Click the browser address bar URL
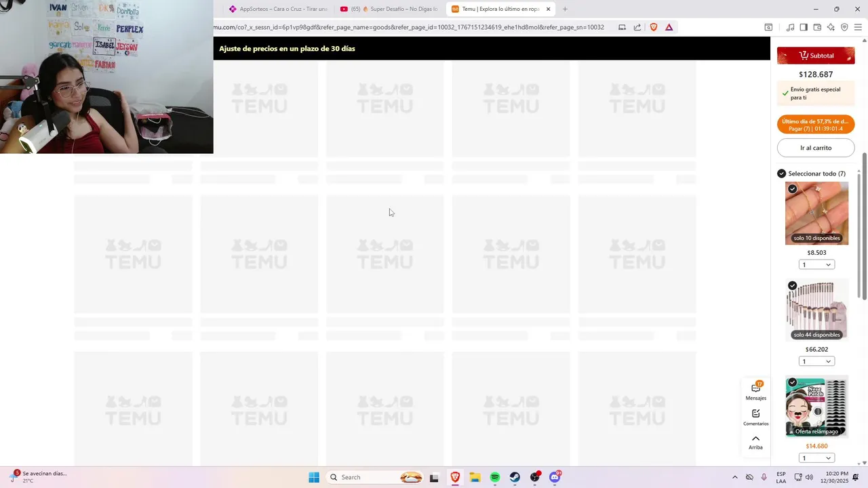The width and height of the screenshot is (868, 488). coord(409,27)
